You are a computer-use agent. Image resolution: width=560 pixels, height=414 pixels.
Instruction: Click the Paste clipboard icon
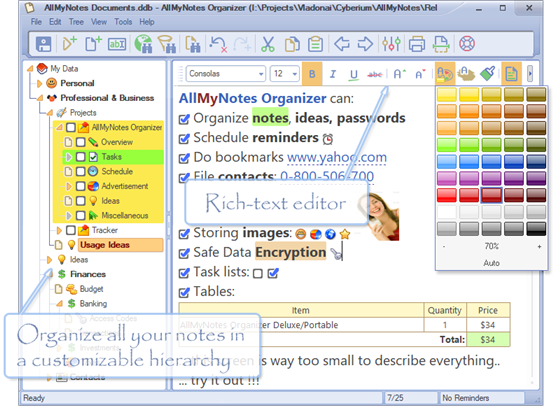click(x=315, y=44)
